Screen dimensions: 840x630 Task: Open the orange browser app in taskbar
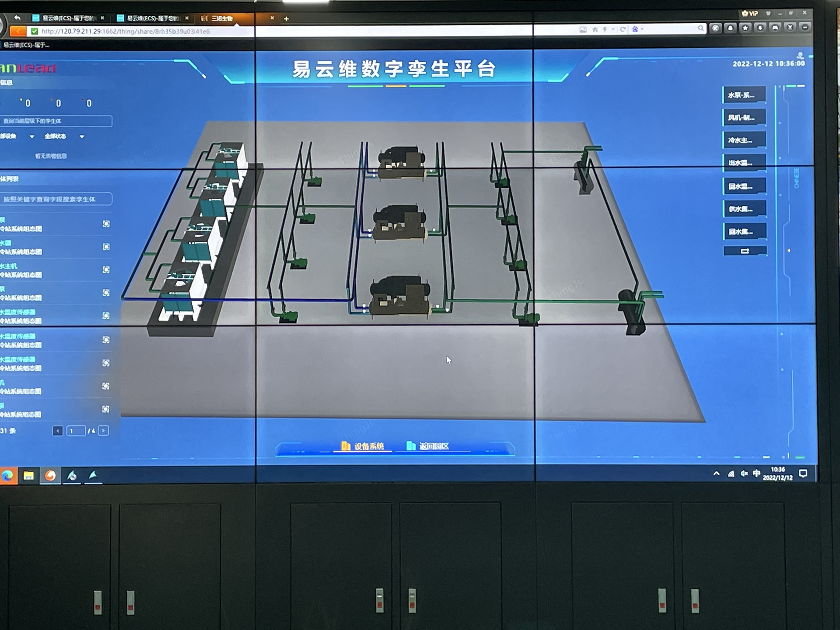click(50, 476)
